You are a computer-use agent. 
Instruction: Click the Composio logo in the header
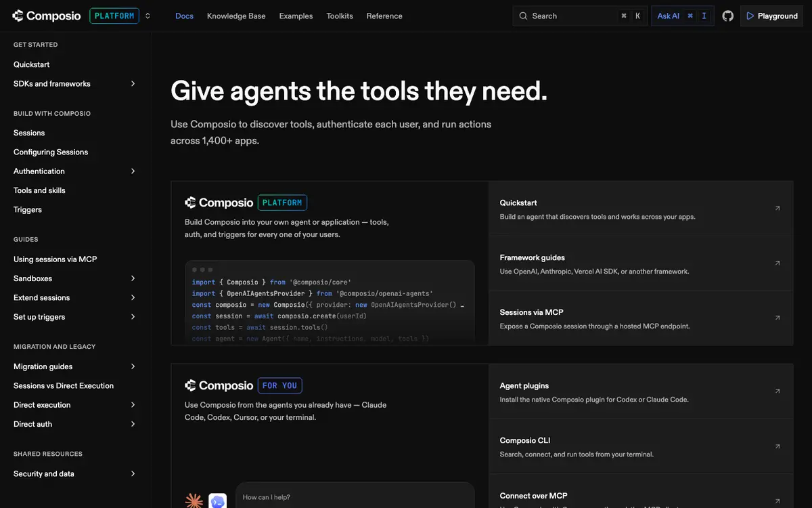(47, 16)
